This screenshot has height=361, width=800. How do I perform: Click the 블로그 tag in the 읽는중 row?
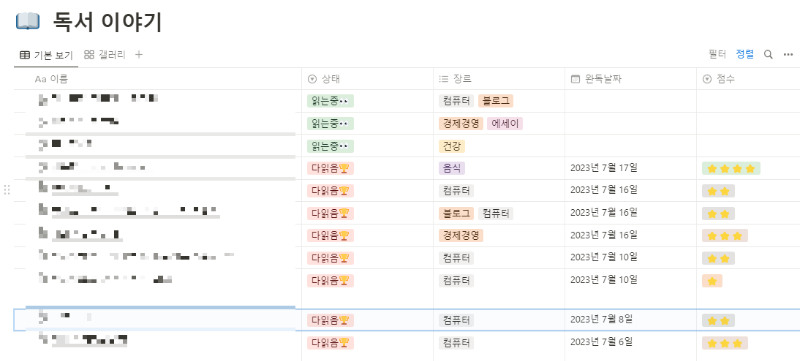(495, 101)
